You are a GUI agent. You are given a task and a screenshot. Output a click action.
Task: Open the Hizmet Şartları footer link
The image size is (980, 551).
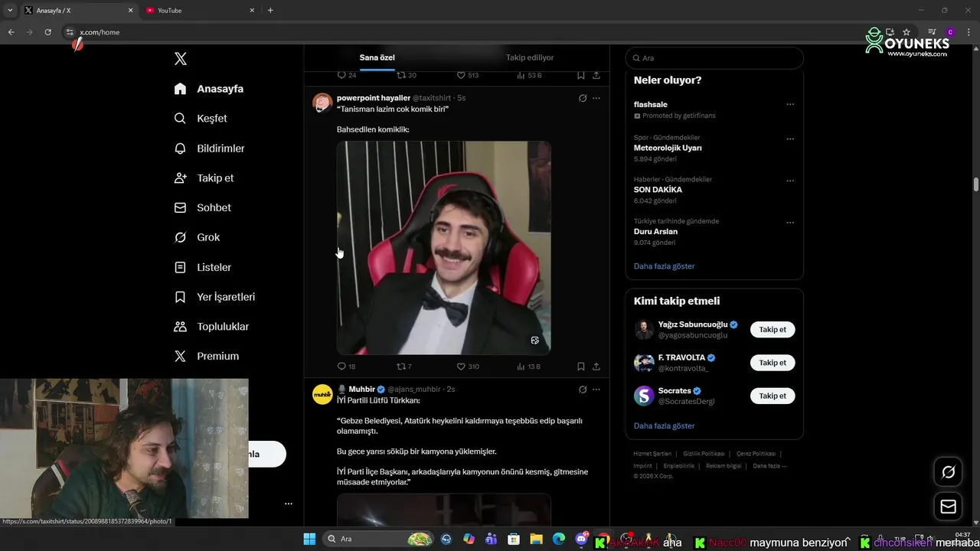pos(652,454)
